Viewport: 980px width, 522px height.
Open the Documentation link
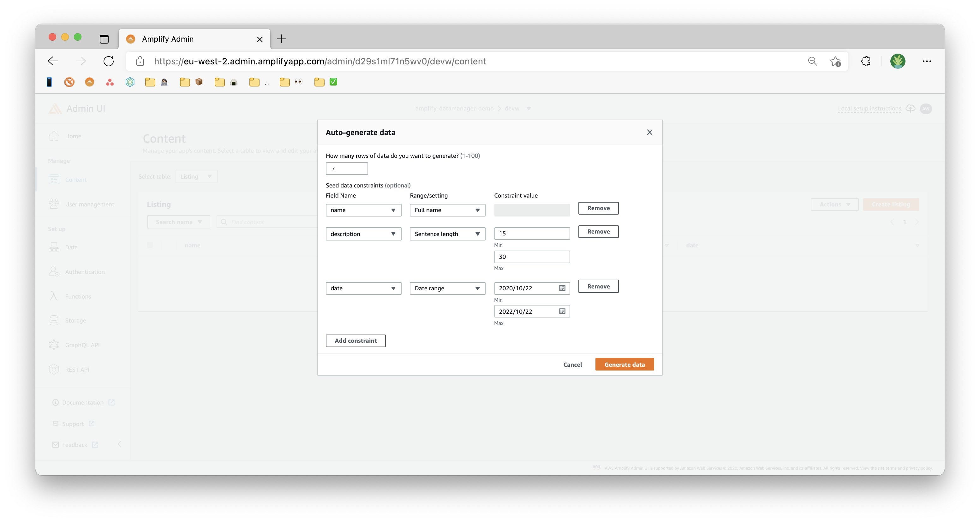pos(83,402)
